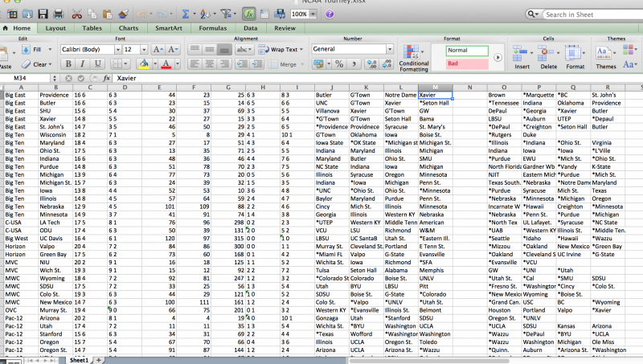Select the Format Painter brush icon

point(123,14)
